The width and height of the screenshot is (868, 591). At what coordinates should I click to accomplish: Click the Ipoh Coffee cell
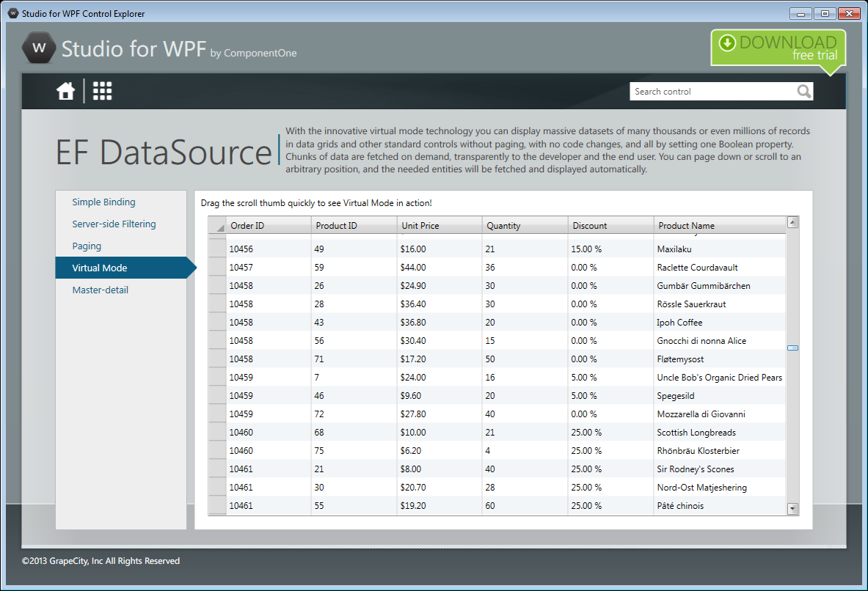(x=720, y=322)
